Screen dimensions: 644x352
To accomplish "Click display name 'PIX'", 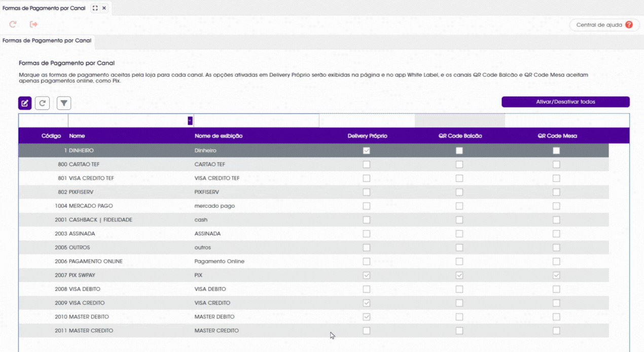I will (x=198, y=275).
